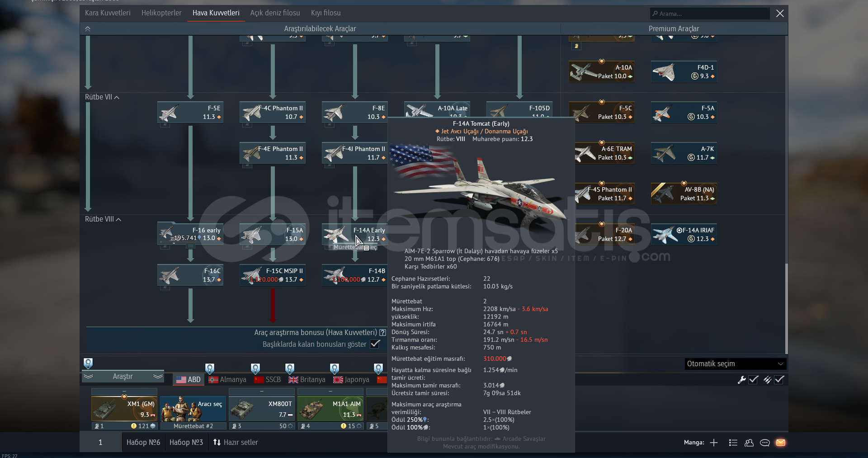The height and width of the screenshot is (458, 868).
Task: Select the Almanya nation tab
Action: tap(228, 379)
